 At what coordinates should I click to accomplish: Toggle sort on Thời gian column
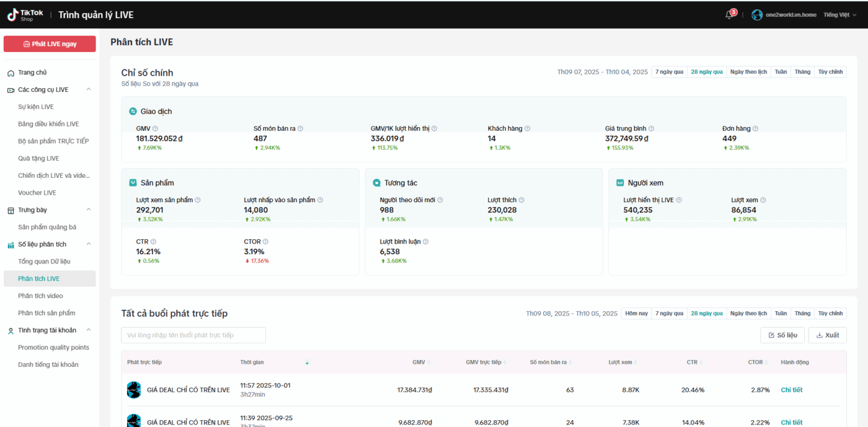pyautogui.click(x=307, y=363)
